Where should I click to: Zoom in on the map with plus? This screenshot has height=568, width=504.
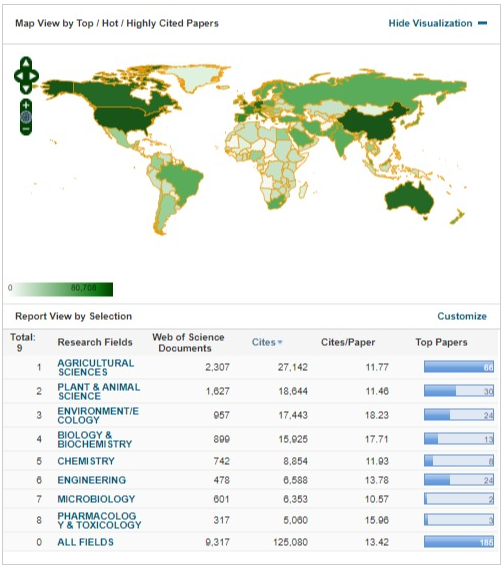[x=26, y=105]
